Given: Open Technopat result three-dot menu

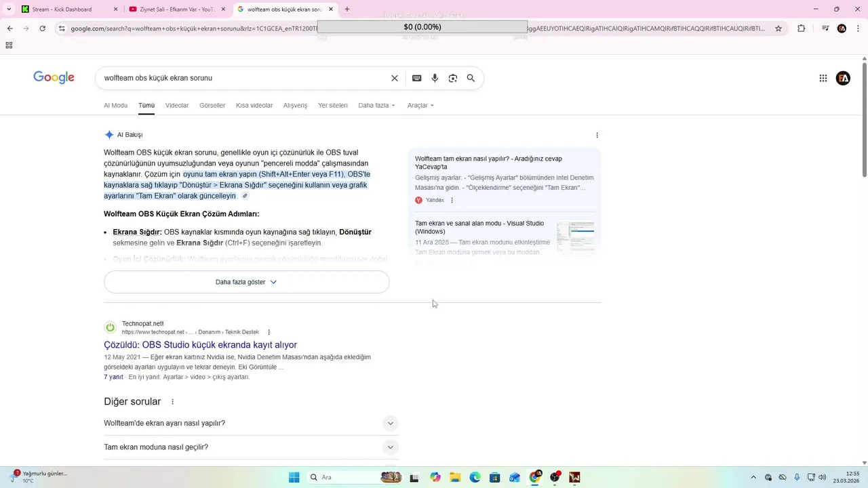Looking at the screenshot, I should 269,332.
